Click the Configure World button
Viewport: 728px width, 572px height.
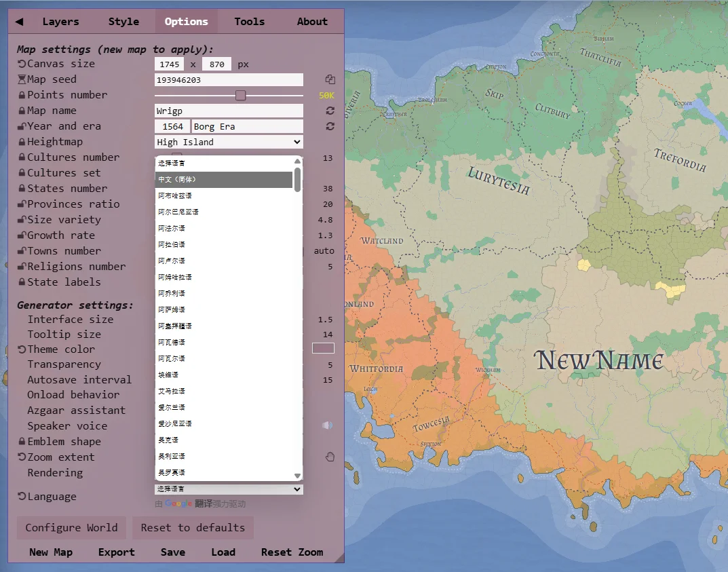tap(71, 527)
